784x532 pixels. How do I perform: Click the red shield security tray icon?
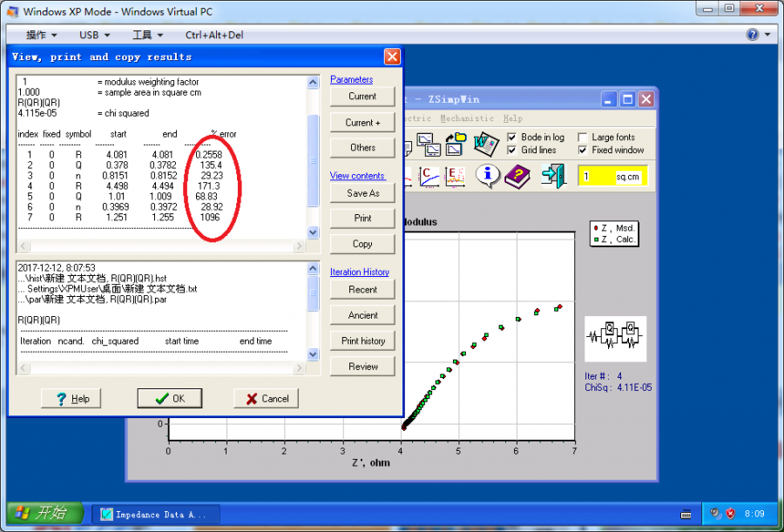point(731,514)
